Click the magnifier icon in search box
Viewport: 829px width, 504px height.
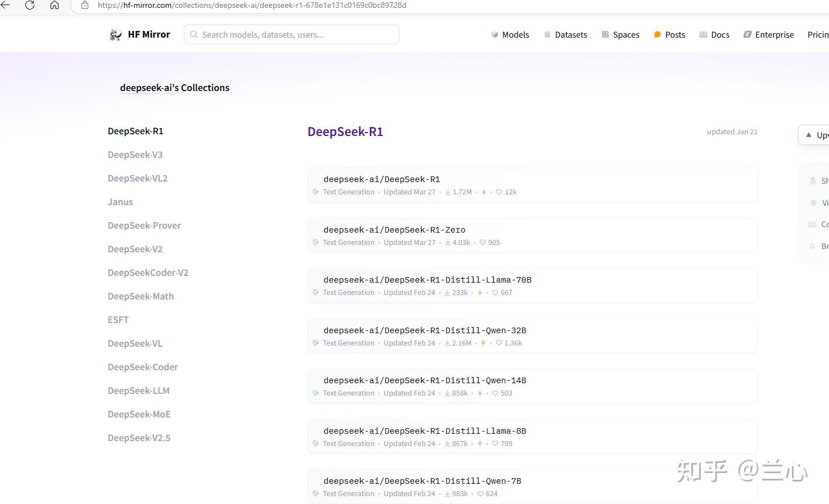point(194,35)
